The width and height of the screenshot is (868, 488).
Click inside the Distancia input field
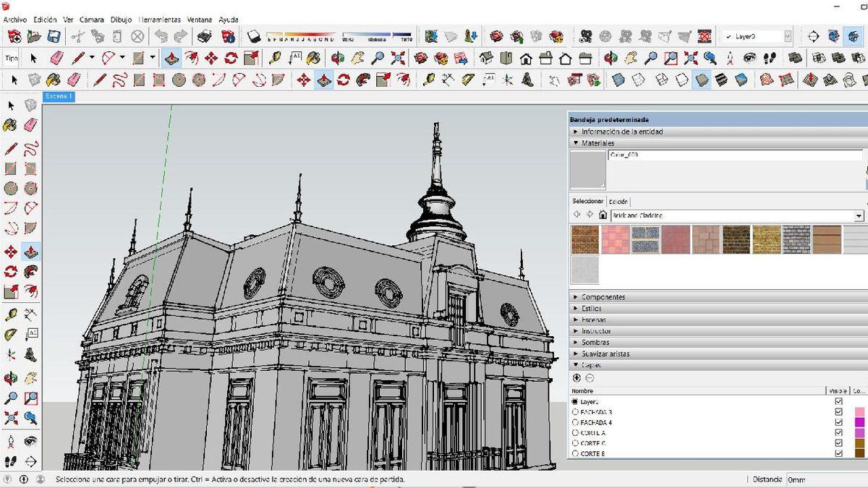tap(825, 479)
